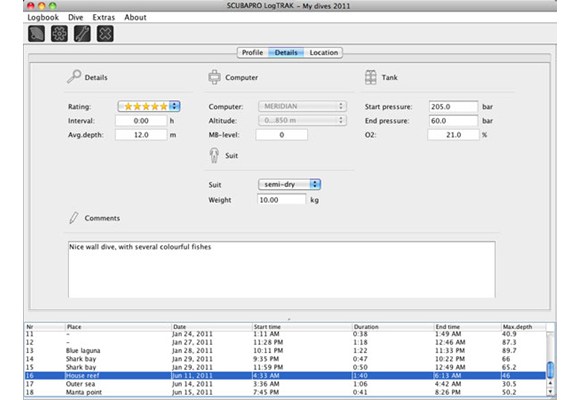
Task: Expand the semi-dry Suit dropdown
Action: pos(289,184)
